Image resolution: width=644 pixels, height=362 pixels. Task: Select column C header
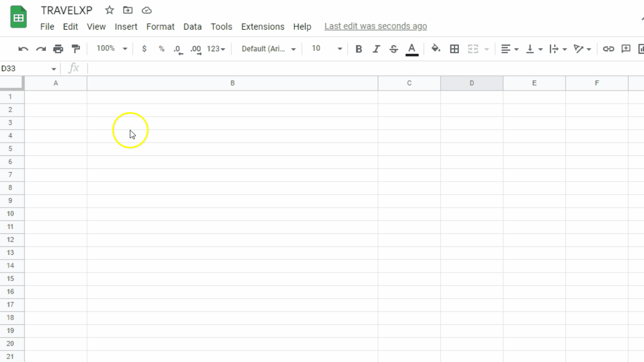(x=409, y=83)
